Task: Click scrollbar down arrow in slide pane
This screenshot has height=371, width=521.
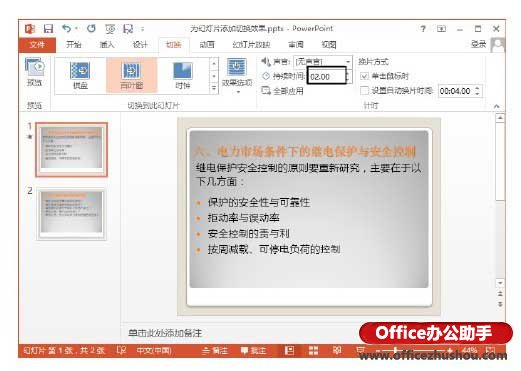Action: tap(500, 283)
